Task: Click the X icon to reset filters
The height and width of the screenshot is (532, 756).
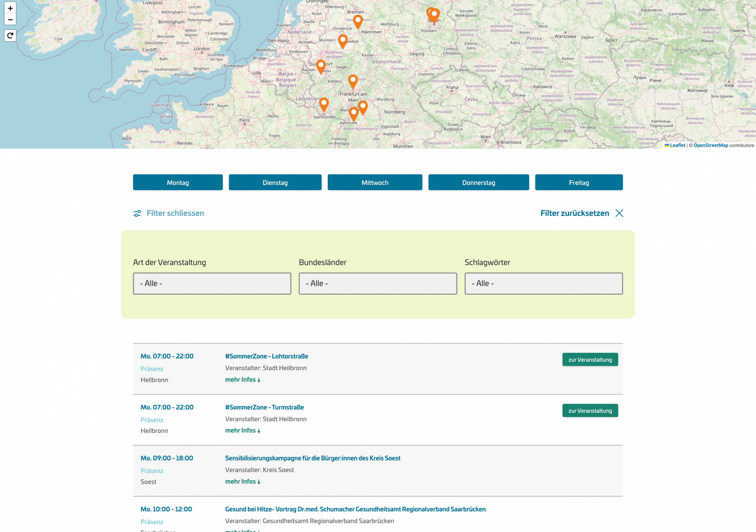Action: 619,213
